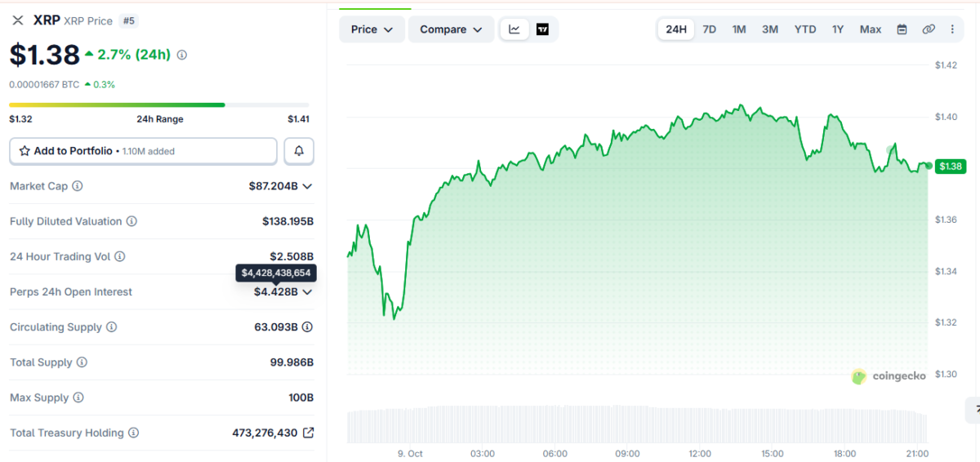Open the three-dot chart options menu
Screen dimensions: 980x462
point(952,29)
